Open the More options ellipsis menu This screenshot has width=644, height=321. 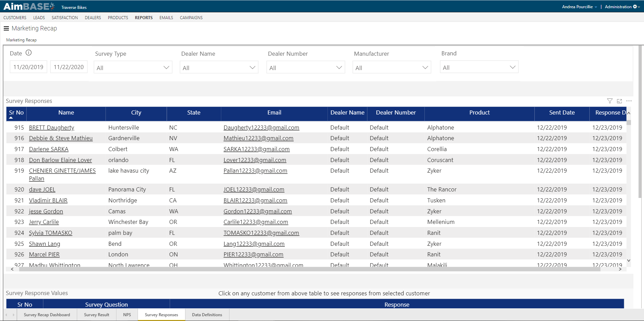point(629,101)
